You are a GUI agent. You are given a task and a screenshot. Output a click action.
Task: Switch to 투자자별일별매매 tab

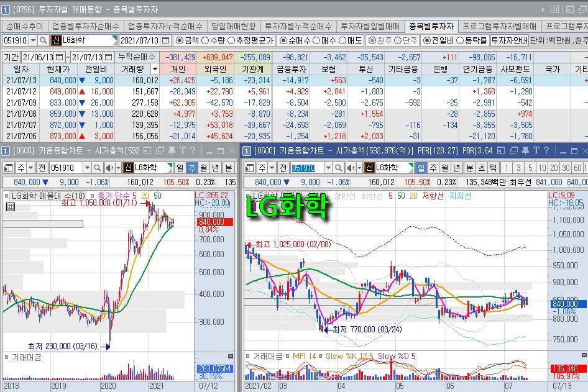click(370, 26)
